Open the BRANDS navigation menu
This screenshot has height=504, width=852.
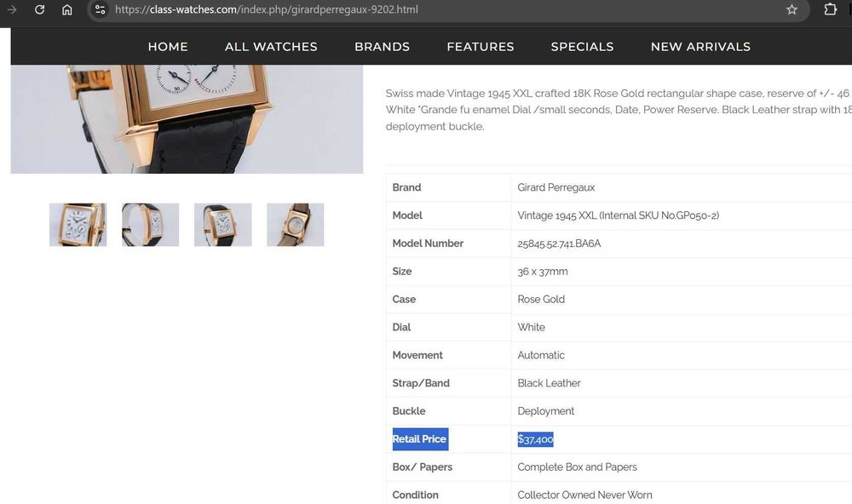click(x=382, y=47)
